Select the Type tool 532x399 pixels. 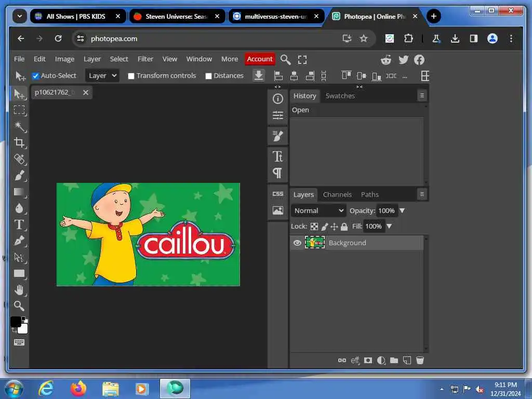point(19,224)
